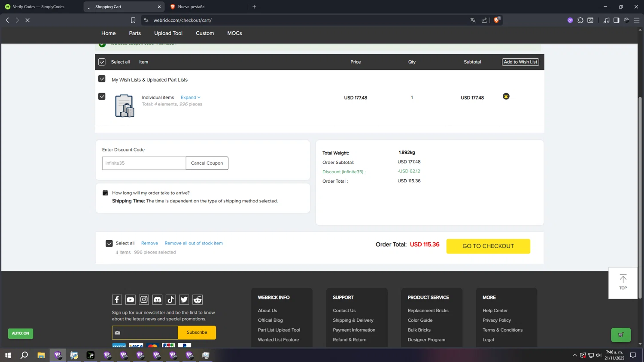Open the Instagram social icon
The height and width of the screenshot is (362, 644).
tap(144, 299)
